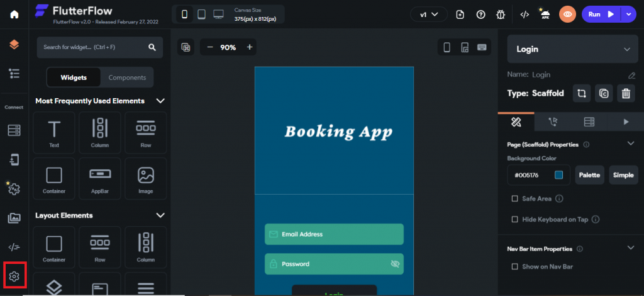The height and width of the screenshot is (296, 644).
Task: Open the Run options dropdown arrow
Action: pos(629,14)
